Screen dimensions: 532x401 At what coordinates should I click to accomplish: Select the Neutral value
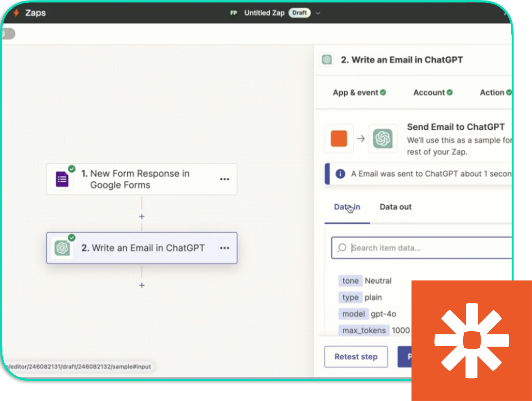coord(378,281)
